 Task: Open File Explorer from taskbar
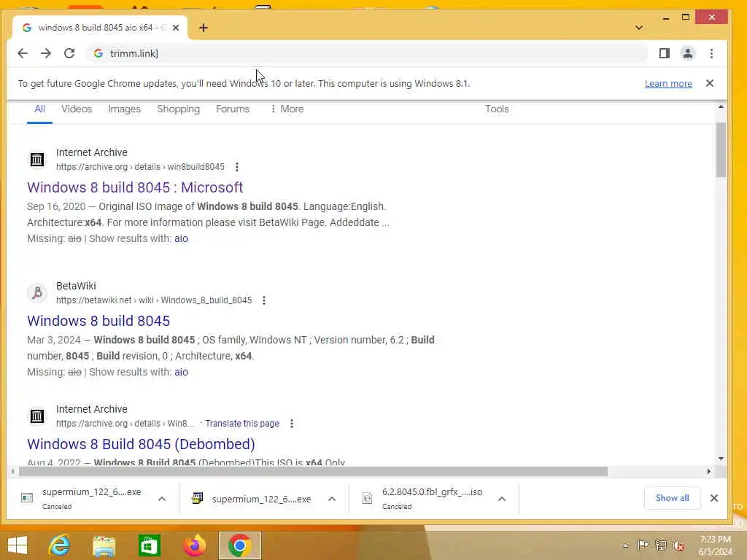click(104, 545)
